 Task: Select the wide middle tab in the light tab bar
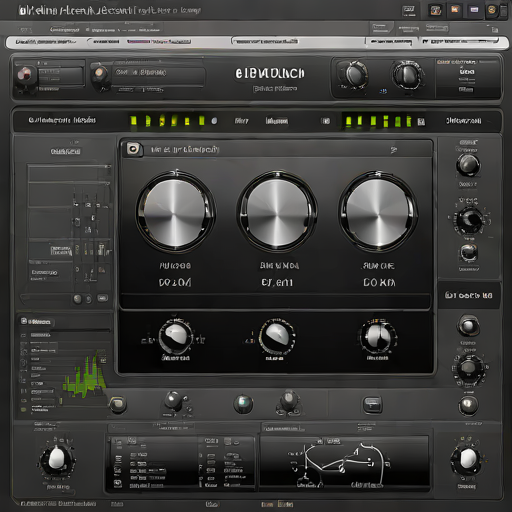(298, 42)
